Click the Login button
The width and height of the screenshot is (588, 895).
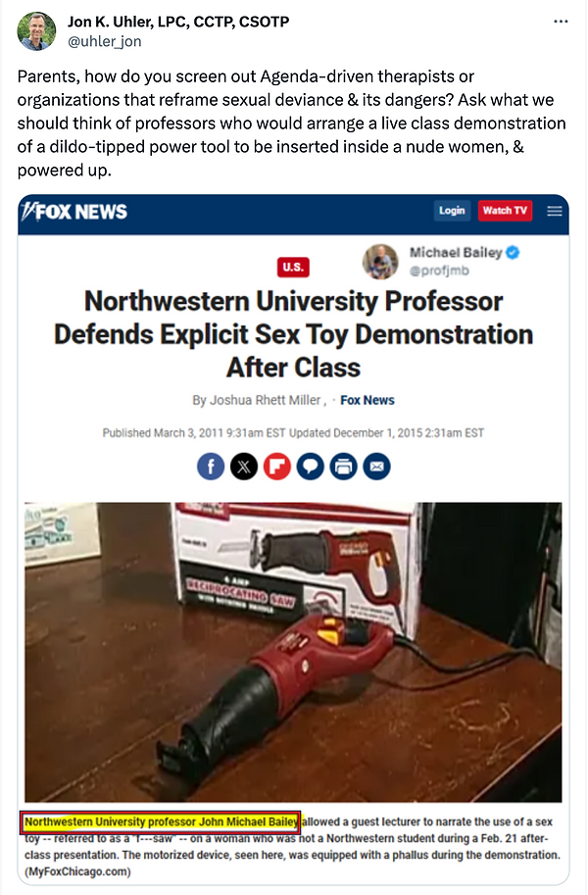coord(452,211)
